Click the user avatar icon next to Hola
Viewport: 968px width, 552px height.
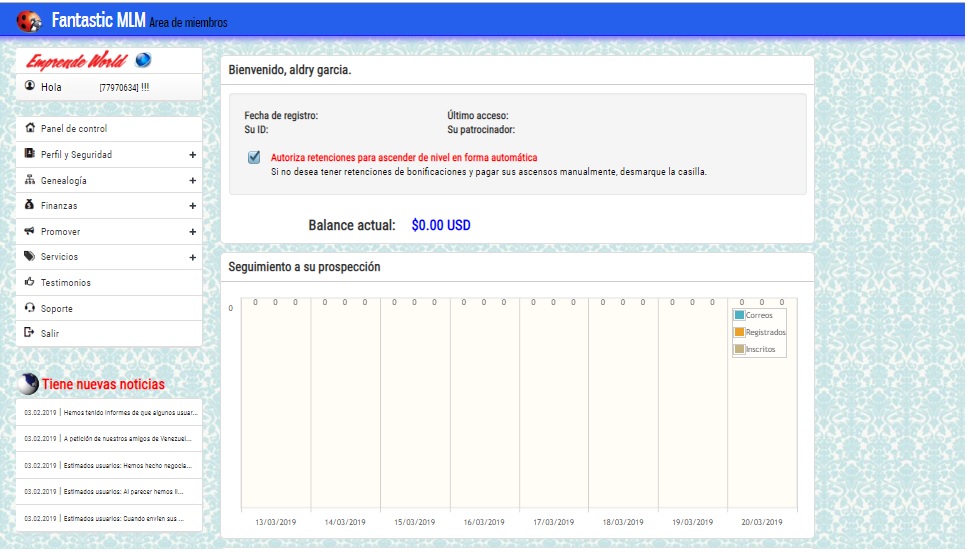click(30, 87)
